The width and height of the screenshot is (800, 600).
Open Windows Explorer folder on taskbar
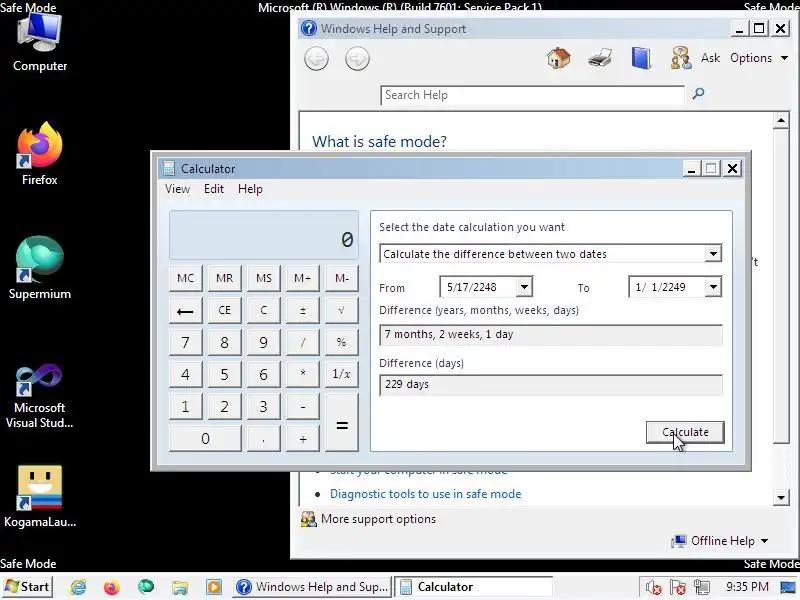(180, 587)
